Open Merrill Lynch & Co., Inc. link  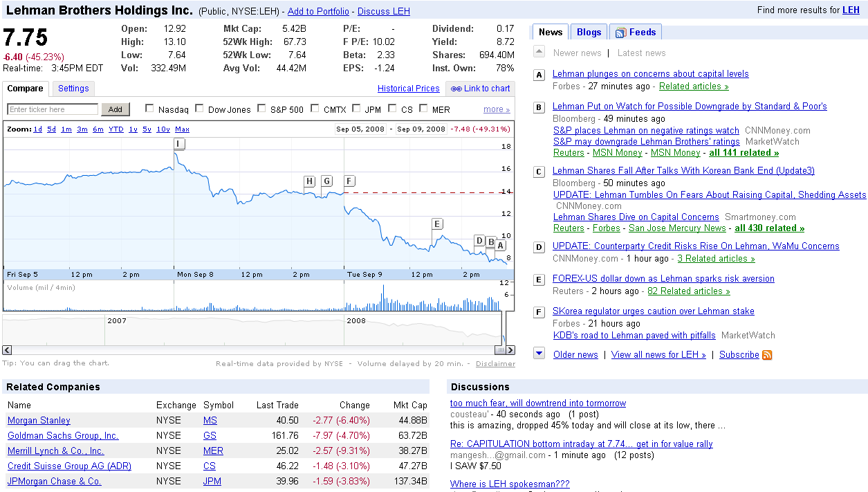pos(55,451)
